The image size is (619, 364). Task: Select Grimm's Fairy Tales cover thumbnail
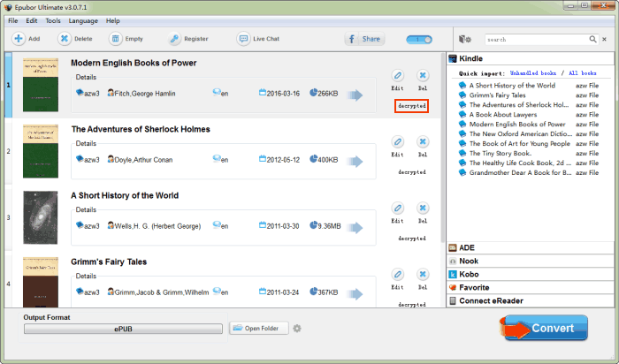pyautogui.click(x=41, y=282)
